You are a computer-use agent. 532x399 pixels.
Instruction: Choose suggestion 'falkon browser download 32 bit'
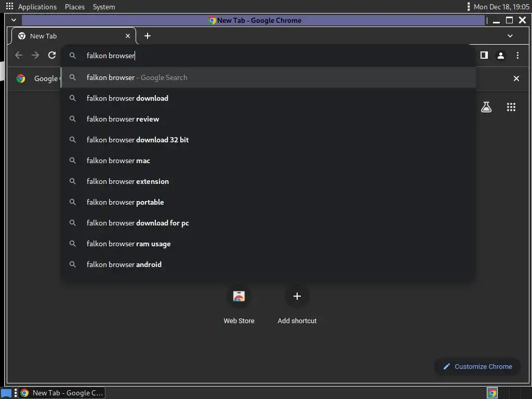268,140
